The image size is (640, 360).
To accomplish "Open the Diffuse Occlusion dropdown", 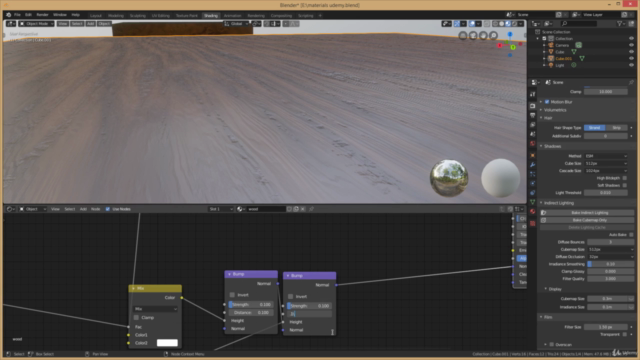I will point(611,257).
